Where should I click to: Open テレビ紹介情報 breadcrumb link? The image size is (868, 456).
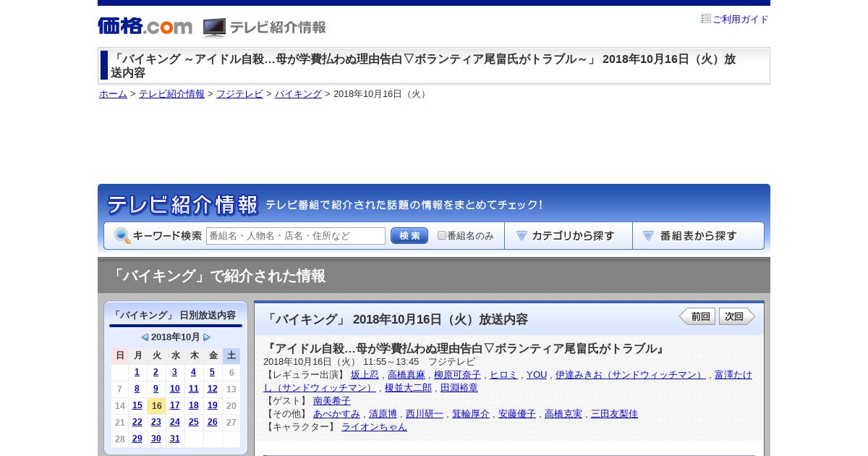(x=171, y=94)
